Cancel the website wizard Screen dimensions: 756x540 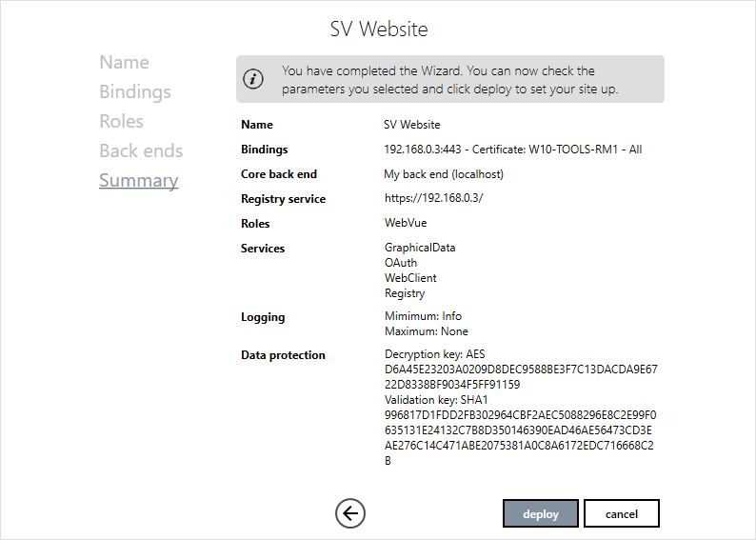[x=621, y=513]
